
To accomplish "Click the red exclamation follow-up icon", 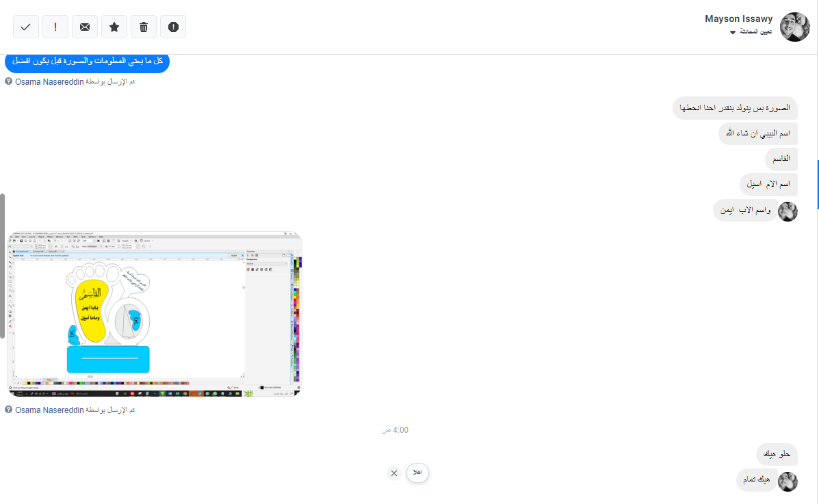I will (x=55, y=27).
